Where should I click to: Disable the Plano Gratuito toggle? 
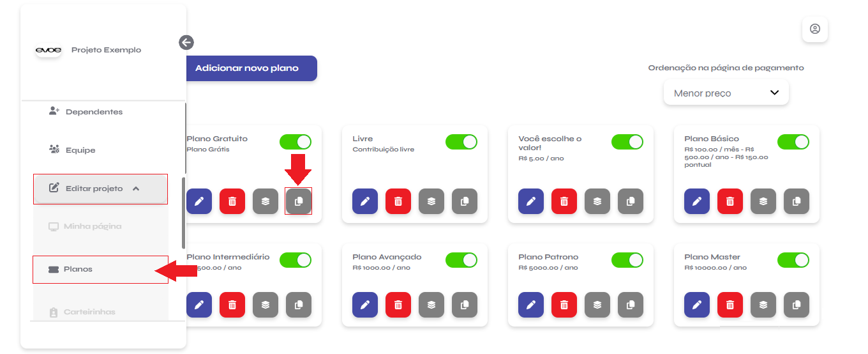(296, 142)
